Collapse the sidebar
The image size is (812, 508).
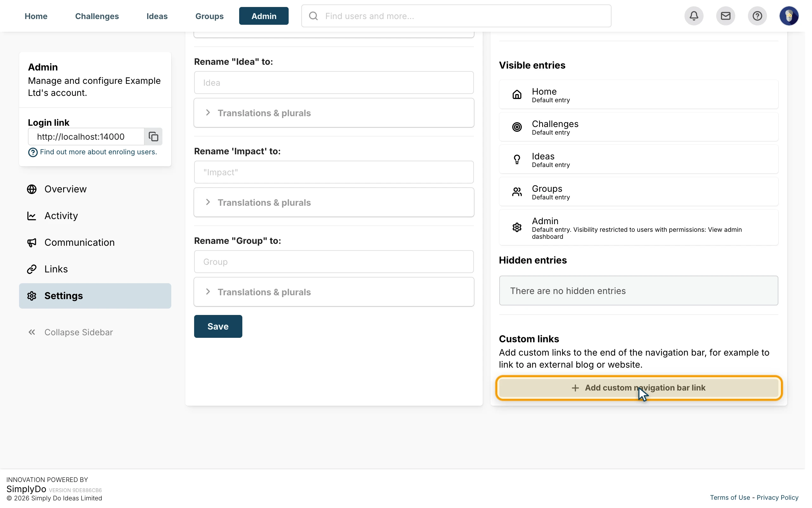70,332
